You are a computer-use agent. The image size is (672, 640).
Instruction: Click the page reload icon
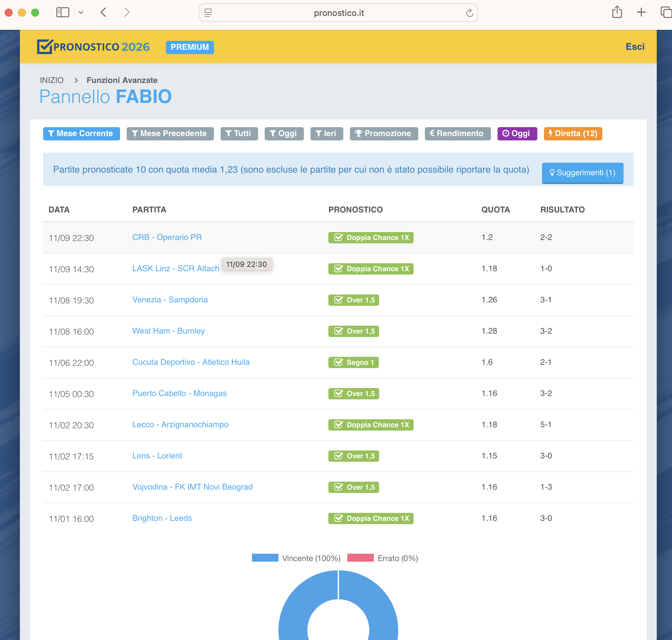469,13
